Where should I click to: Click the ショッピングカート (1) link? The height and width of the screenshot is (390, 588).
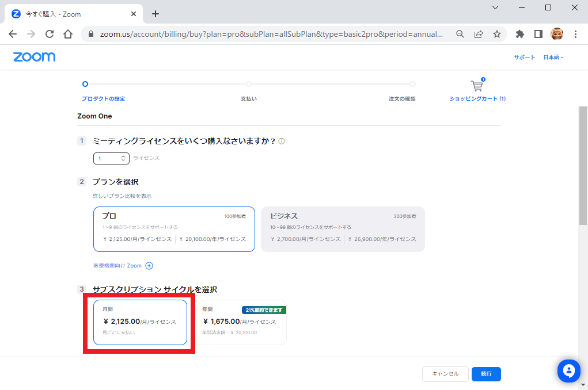tap(478, 98)
